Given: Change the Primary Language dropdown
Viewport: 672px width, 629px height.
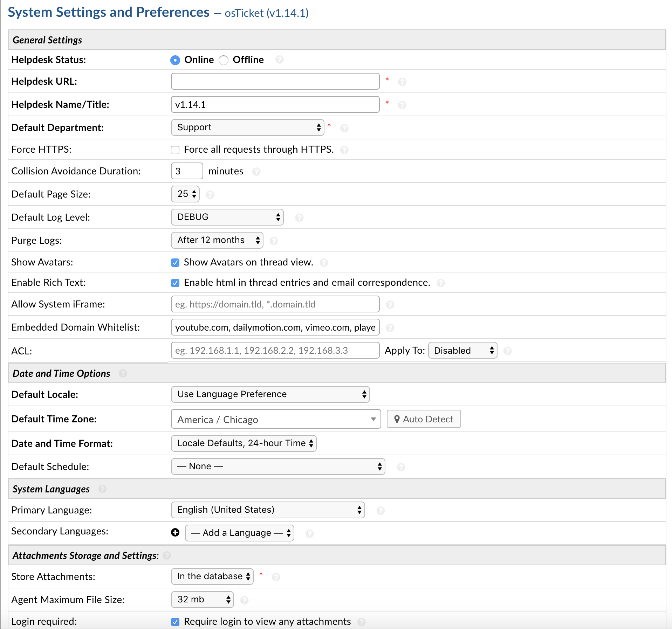Looking at the screenshot, I should pos(267,510).
